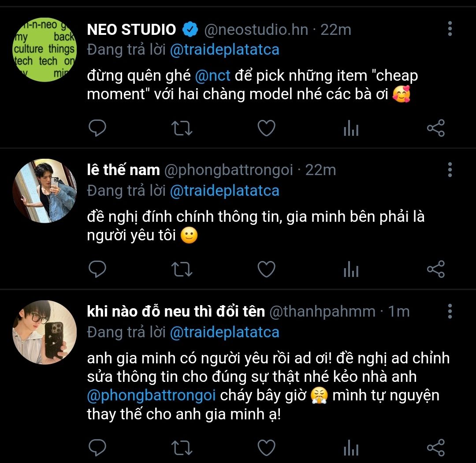This screenshot has width=476, height=463.
Task: Retweet lê thế nam's tweet
Action: 181,269
